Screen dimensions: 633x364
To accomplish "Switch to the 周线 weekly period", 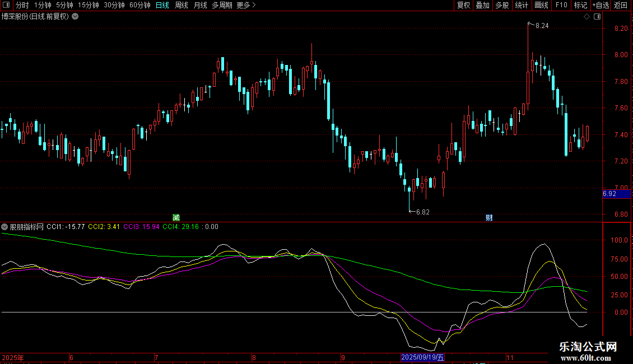I will [x=181, y=5].
